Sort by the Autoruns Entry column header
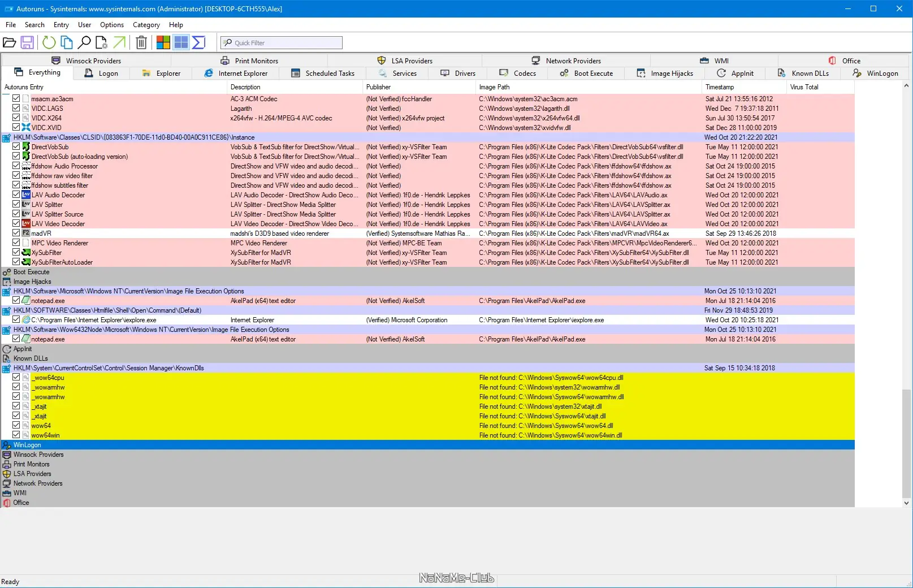 [114, 87]
